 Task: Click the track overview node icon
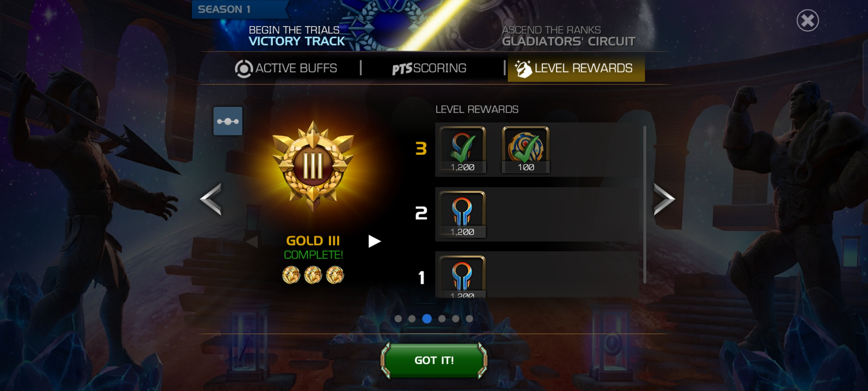click(228, 121)
